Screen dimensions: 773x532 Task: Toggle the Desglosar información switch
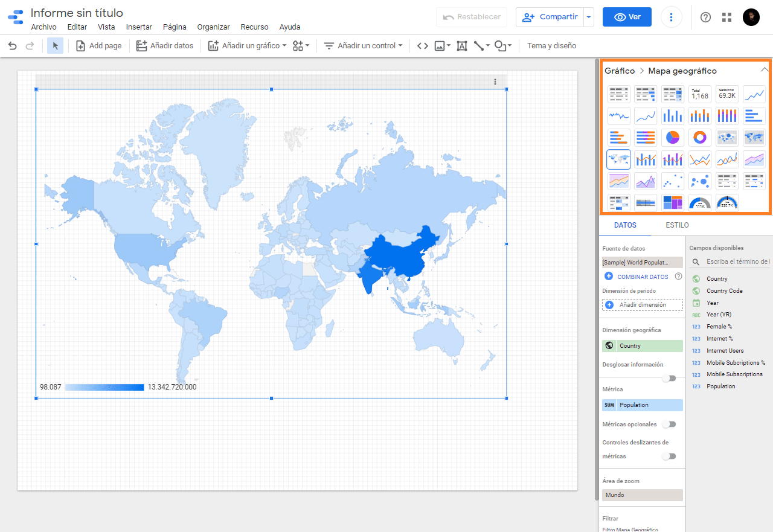[x=669, y=378]
